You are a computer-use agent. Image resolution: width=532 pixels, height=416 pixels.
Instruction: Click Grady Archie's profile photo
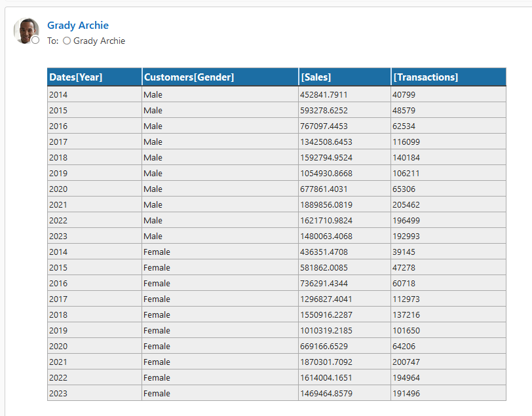(26, 30)
